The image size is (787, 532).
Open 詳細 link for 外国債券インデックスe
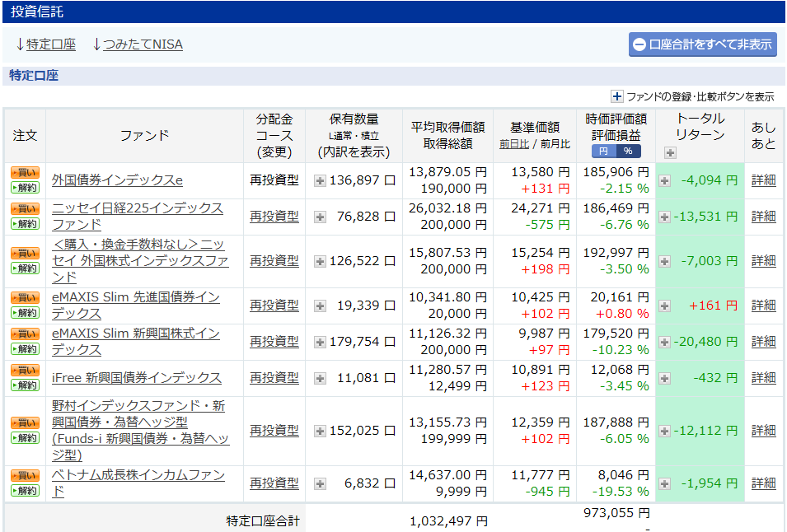763,180
